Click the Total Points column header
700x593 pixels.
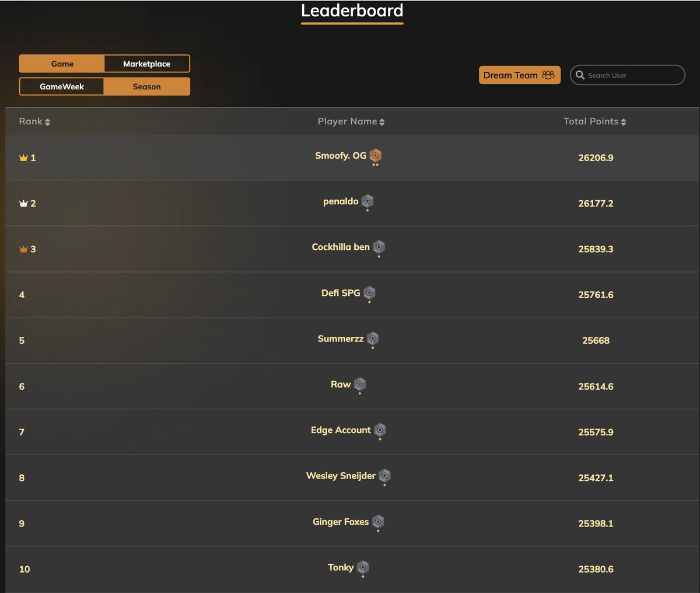(x=595, y=121)
